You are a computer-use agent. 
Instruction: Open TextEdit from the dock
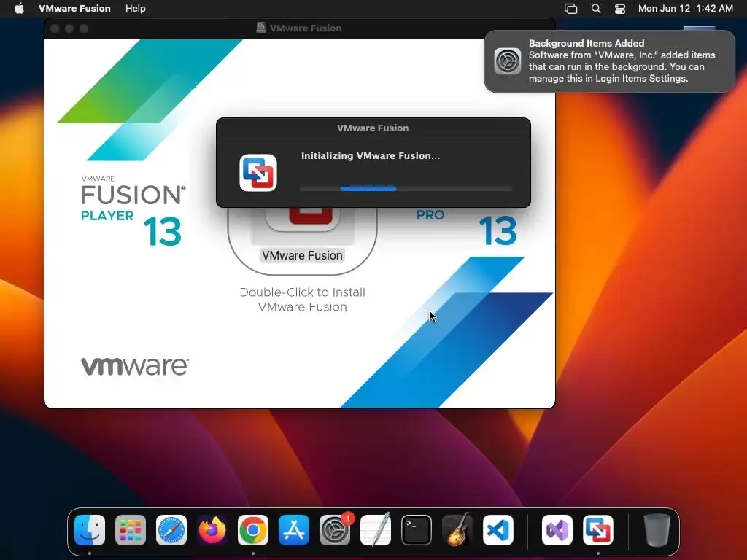tap(376, 530)
